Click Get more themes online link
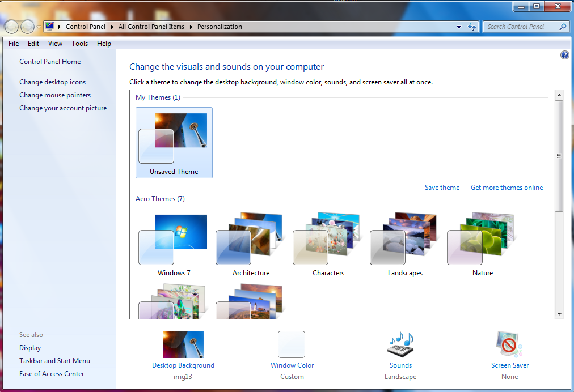This screenshot has height=392, width=574. 507,188
